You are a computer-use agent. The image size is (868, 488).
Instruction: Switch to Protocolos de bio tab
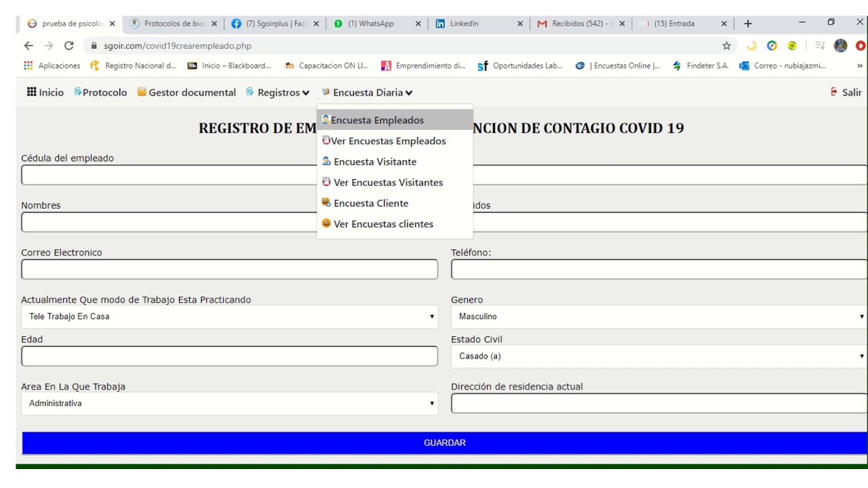click(x=172, y=23)
